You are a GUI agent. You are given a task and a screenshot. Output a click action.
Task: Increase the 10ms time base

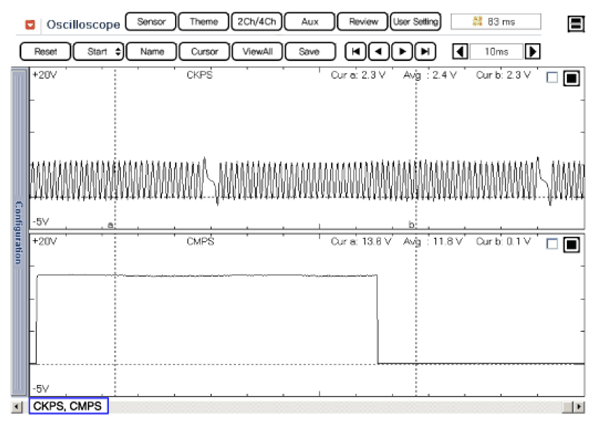tap(532, 51)
